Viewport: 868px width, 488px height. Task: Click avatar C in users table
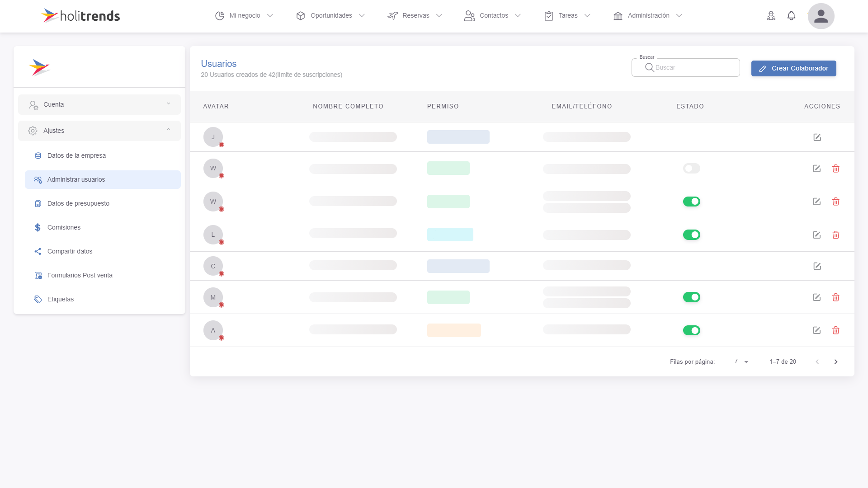coord(213,266)
